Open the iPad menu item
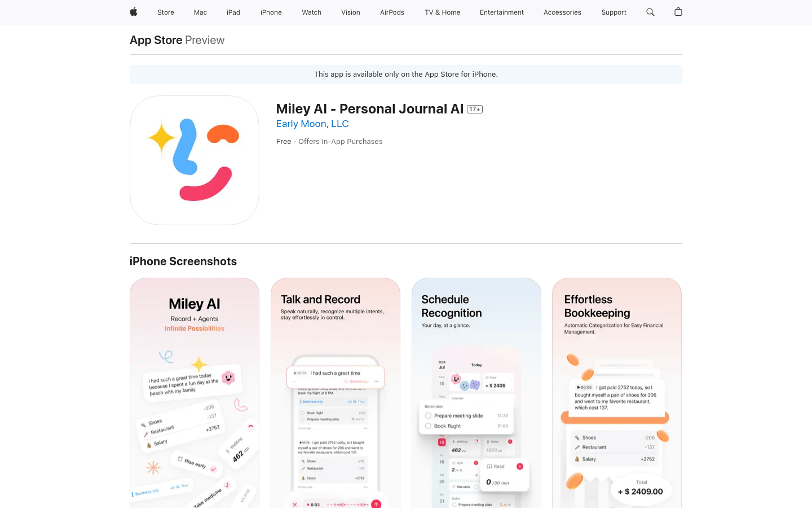Image resolution: width=812 pixels, height=508 pixels. click(233, 12)
